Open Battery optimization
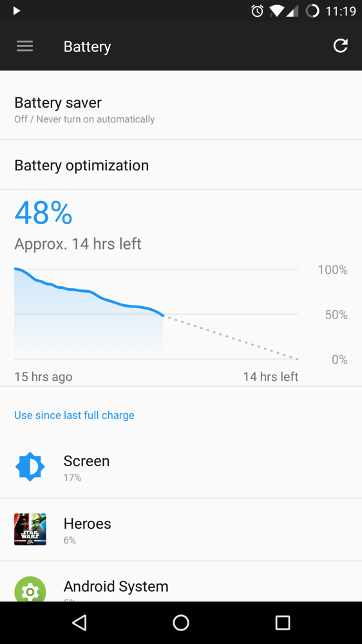This screenshot has width=362, height=644. pyautogui.click(x=181, y=165)
